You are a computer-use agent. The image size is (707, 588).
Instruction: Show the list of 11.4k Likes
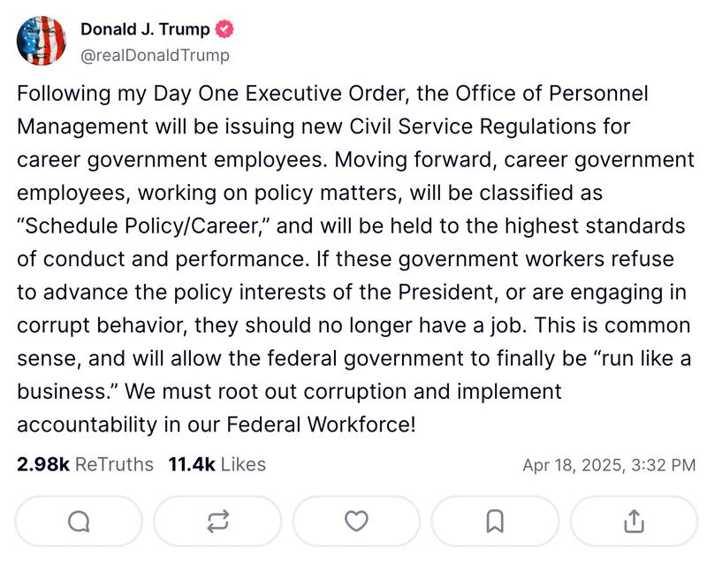point(191,464)
